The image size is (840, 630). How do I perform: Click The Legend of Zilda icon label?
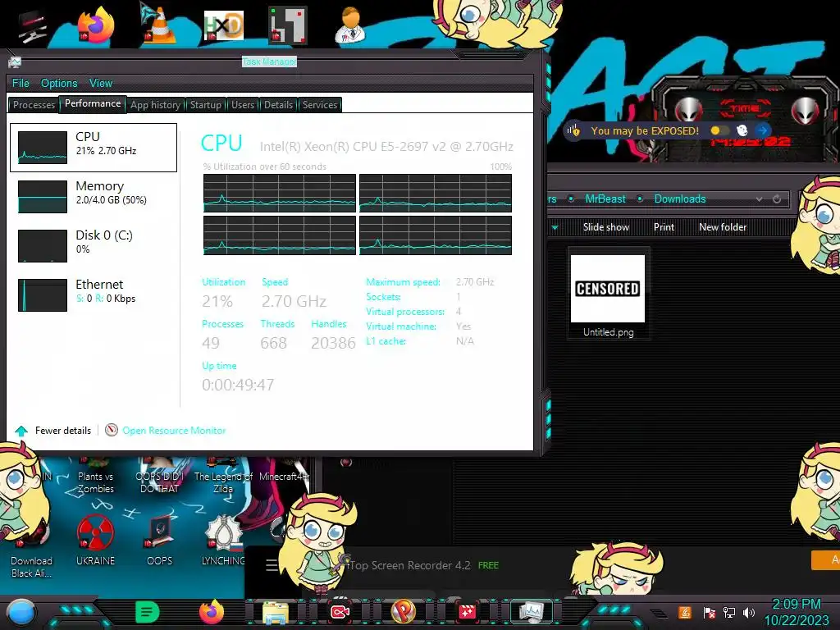[x=223, y=482]
